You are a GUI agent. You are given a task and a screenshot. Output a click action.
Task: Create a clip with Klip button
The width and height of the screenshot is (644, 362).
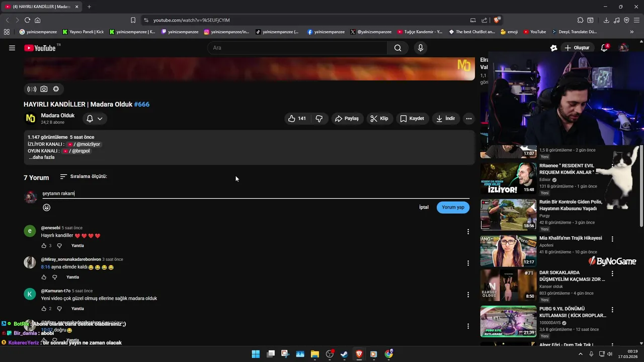click(379, 119)
